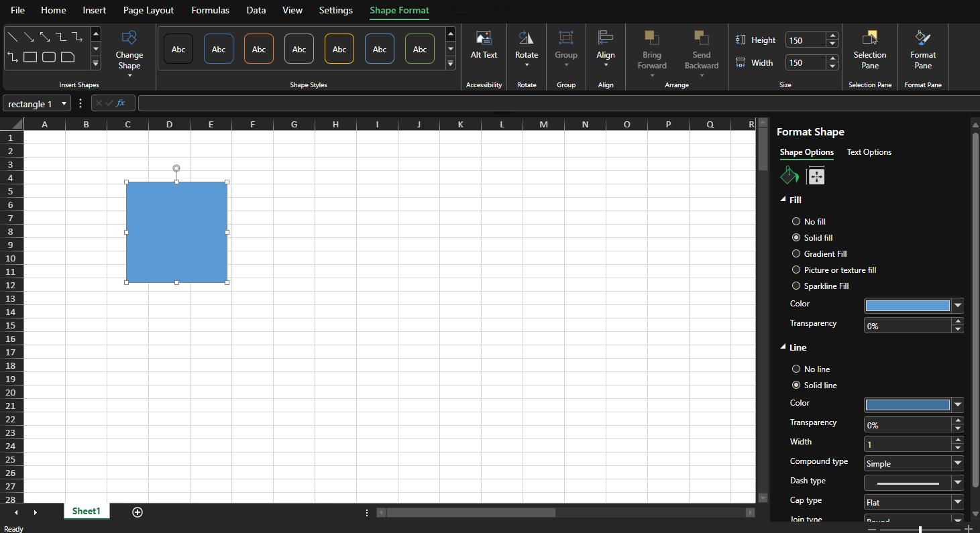The height and width of the screenshot is (533, 980).
Task: Open the Fill Color picker
Action: [x=958, y=306]
